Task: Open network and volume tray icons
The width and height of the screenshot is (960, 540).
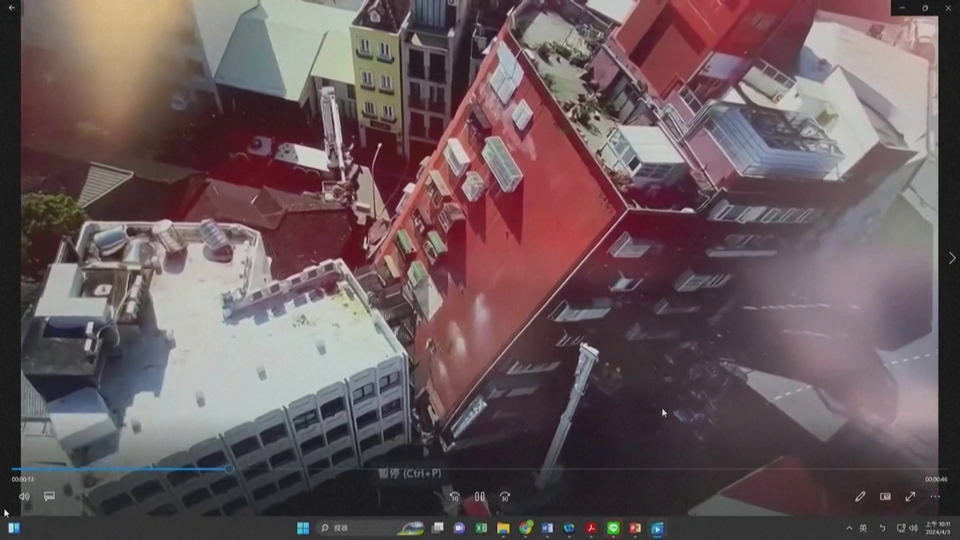Action: pos(907,528)
